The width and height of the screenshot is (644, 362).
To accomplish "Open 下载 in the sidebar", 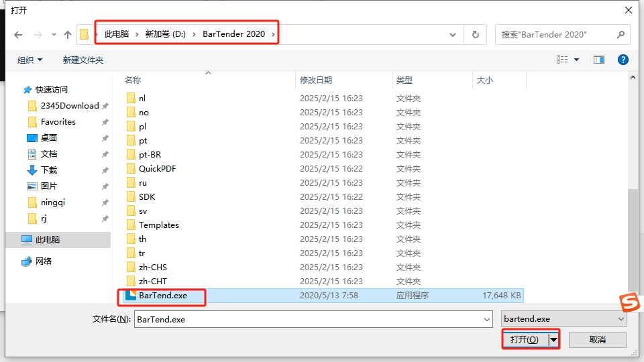I will click(48, 170).
